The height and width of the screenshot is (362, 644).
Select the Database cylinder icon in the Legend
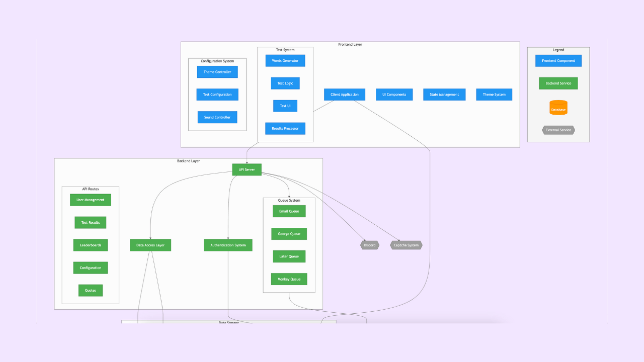click(x=558, y=107)
